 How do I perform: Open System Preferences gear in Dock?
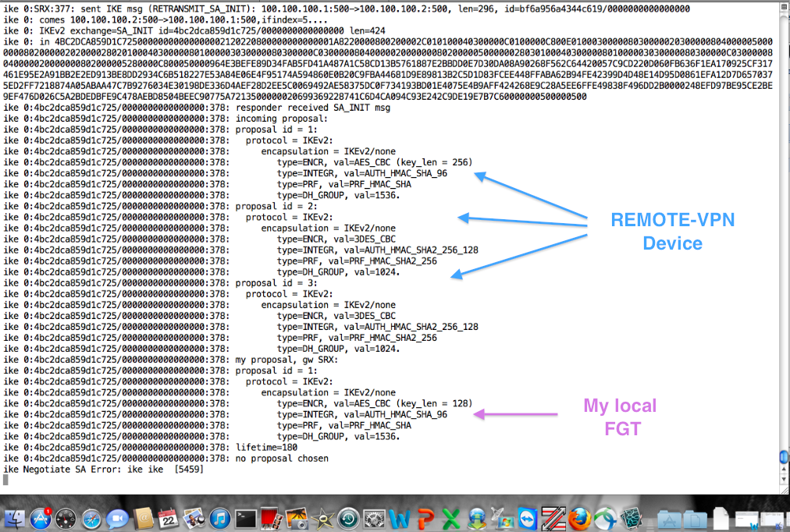(374, 519)
